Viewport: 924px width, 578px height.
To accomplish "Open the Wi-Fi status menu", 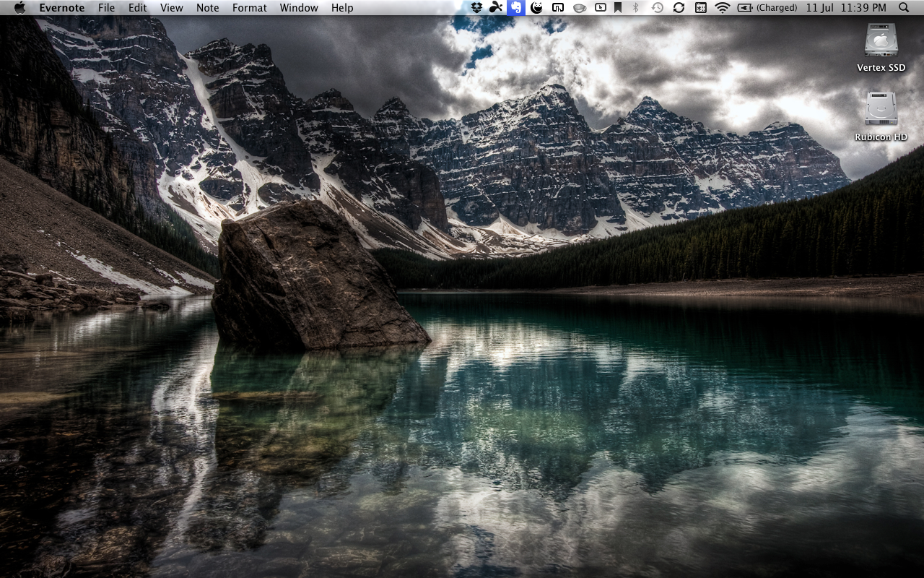I will tap(722, 7).
